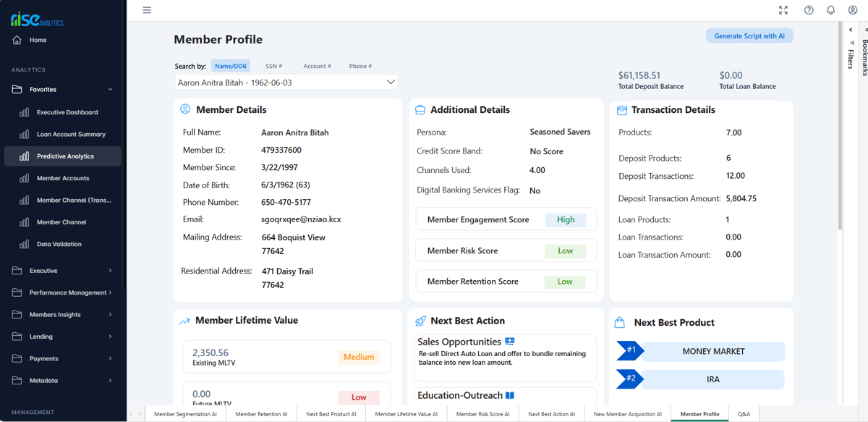Screen dimensions: 868x422
Task: Toggle fullscreen mode icon
Action: coord(783,10)
